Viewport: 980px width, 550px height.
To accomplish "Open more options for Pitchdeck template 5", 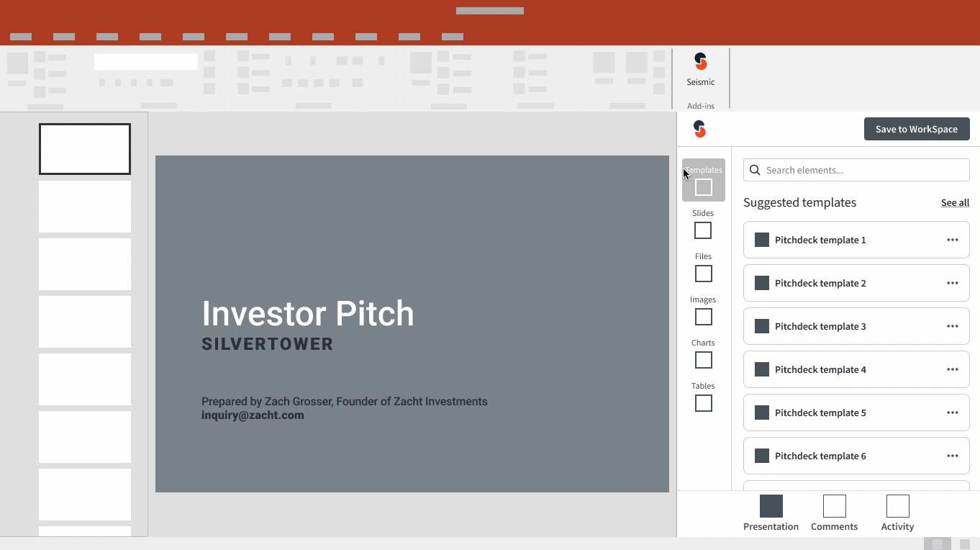I will click(953, 412).
